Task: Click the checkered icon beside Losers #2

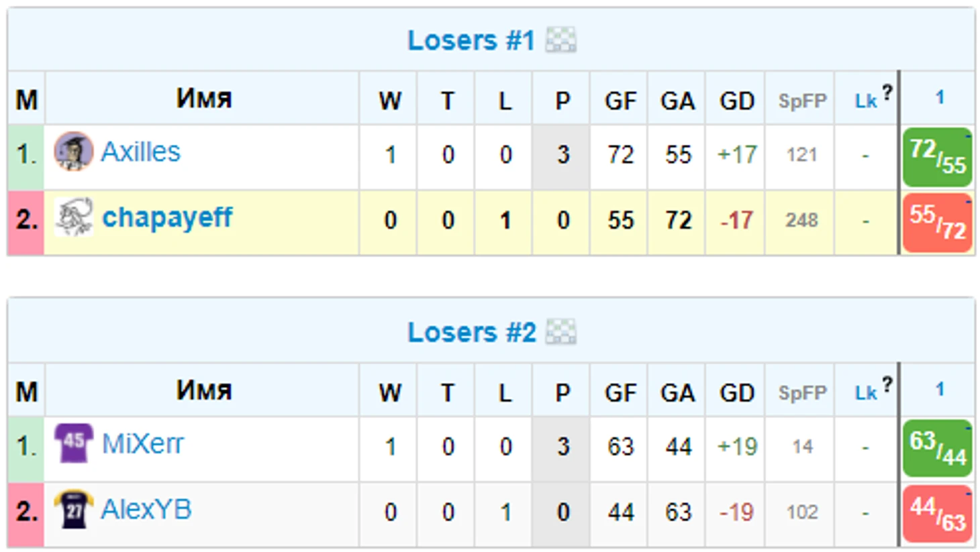Action: tap(560, 332)
